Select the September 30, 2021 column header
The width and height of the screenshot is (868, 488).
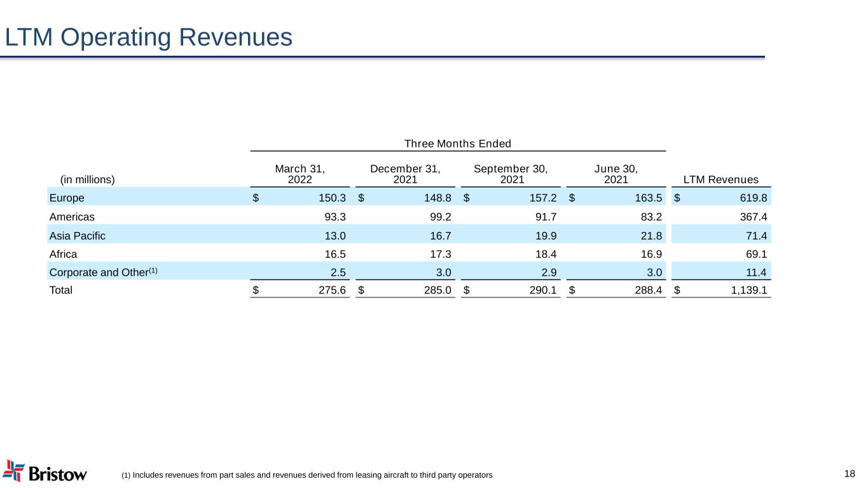[511, 173]
